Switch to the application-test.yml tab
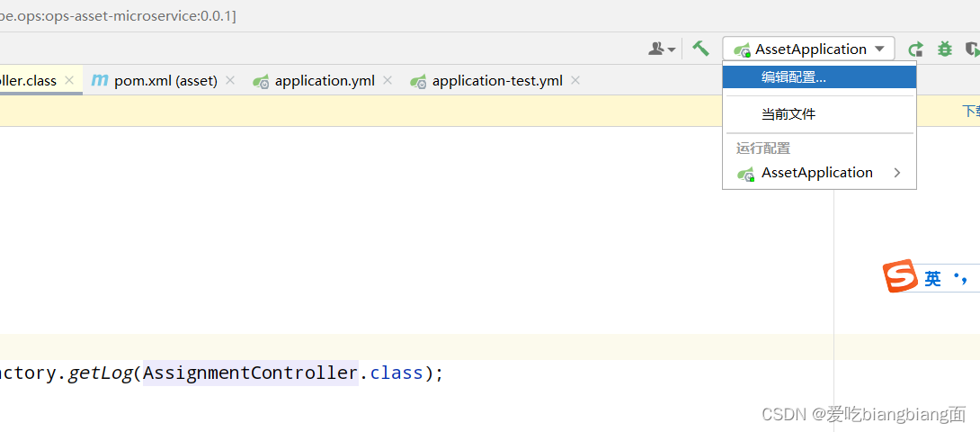The width and height of the screenshot is (980, 432). pyautogui.click(x=497, y=81)
